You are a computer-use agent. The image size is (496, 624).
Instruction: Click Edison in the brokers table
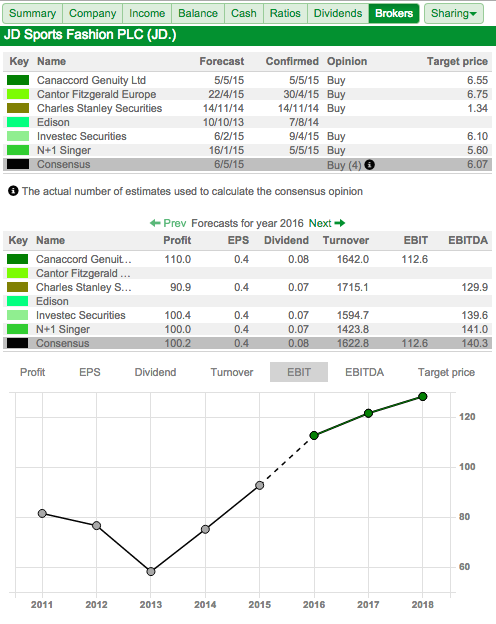53,122
